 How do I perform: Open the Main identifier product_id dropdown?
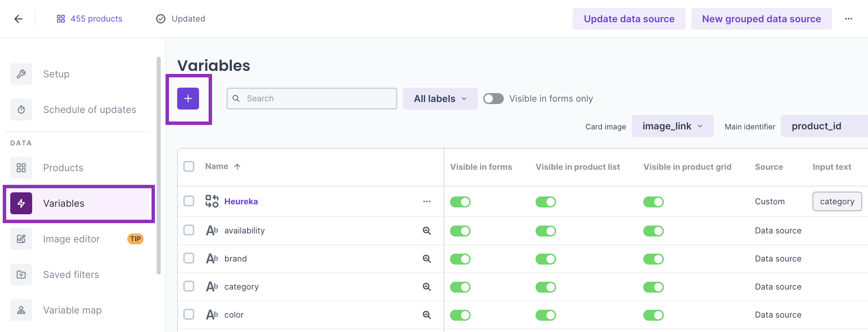tap(821, 126)
